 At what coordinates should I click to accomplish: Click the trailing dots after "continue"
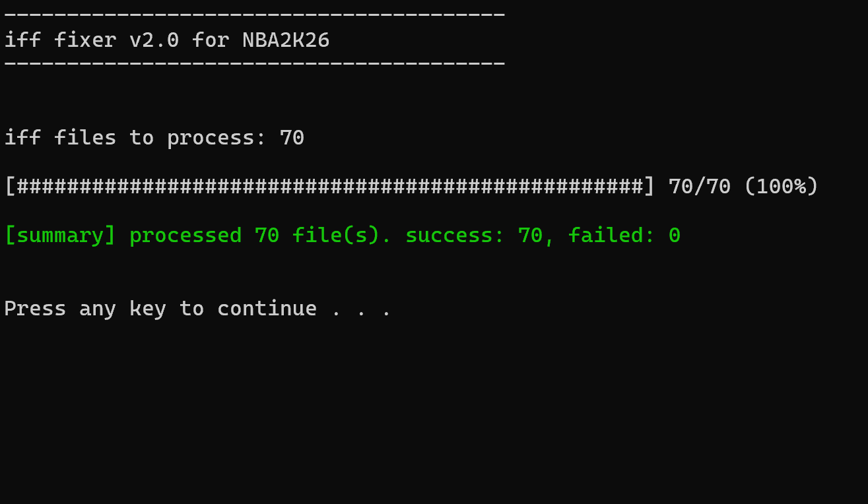(361, 310)
